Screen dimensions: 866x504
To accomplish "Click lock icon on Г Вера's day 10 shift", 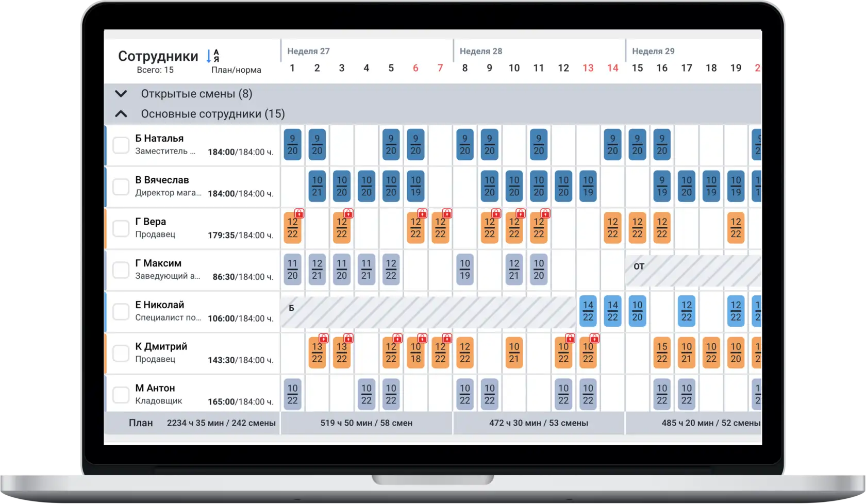I will (521, 213).
